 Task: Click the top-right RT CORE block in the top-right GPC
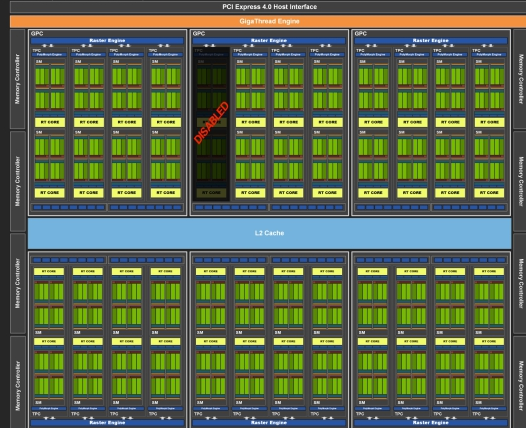pyautogui.click(x=489, y=122)
